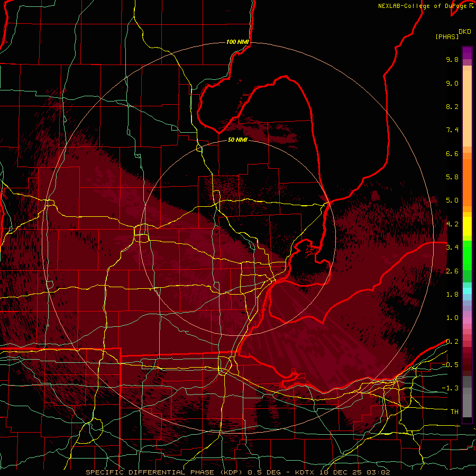Click the 9.8 color scale value
Image resolution: width=476 pixels, height=476 pixels.
452,59
